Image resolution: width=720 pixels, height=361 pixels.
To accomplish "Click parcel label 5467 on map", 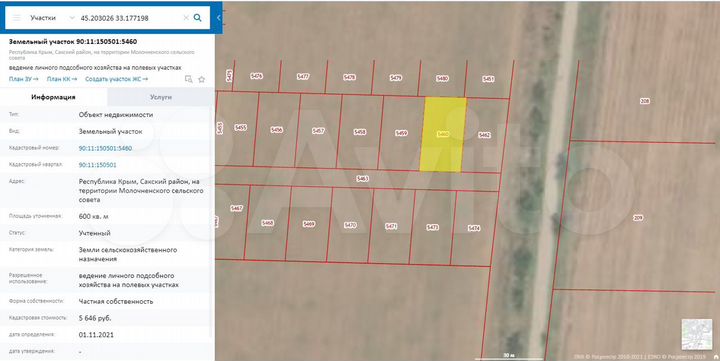I will [236, 209].
